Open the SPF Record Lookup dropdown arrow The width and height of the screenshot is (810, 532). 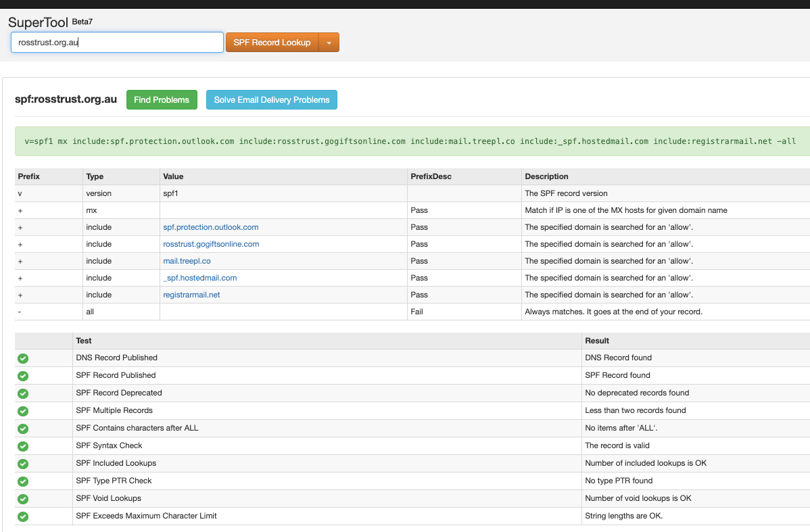[x=329, y=43]
